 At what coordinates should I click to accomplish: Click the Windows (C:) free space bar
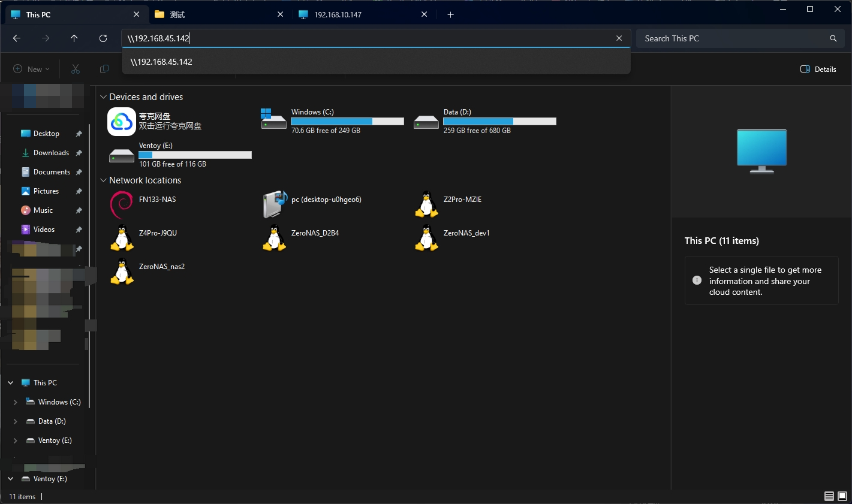[347, 122]
